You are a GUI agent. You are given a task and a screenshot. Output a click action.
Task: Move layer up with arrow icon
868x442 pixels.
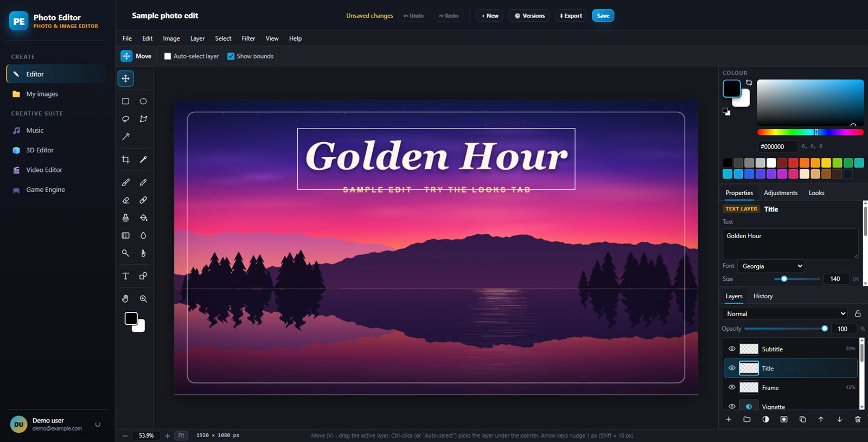[821, 419]
